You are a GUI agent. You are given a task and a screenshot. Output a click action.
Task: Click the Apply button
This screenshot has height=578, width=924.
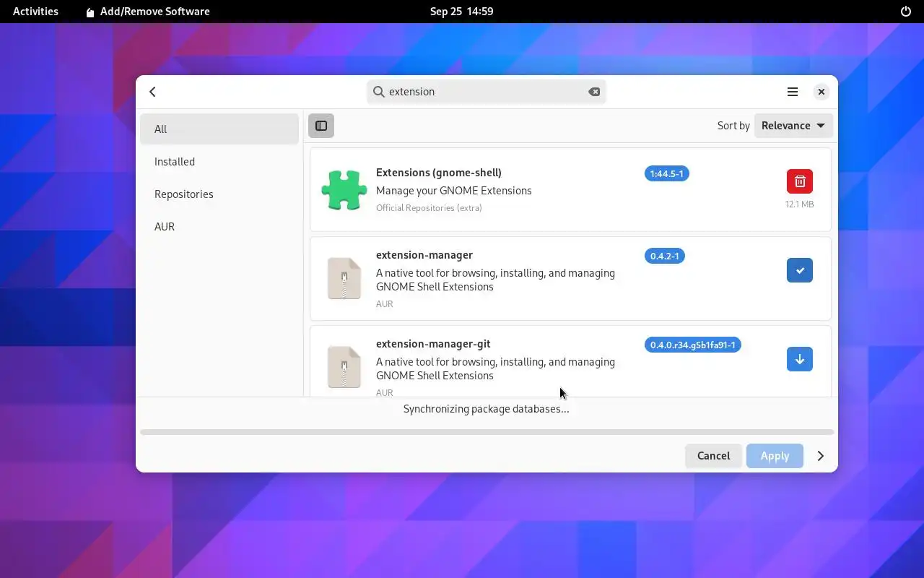775,456
